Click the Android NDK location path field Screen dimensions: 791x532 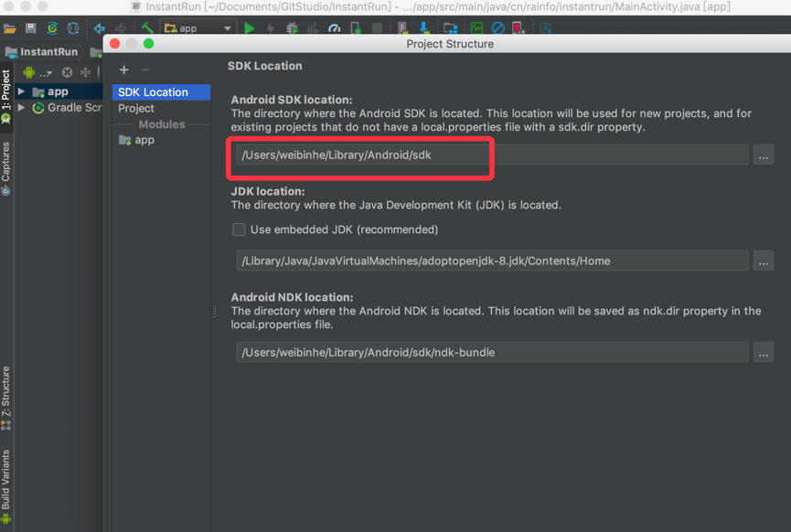point(492,352)
